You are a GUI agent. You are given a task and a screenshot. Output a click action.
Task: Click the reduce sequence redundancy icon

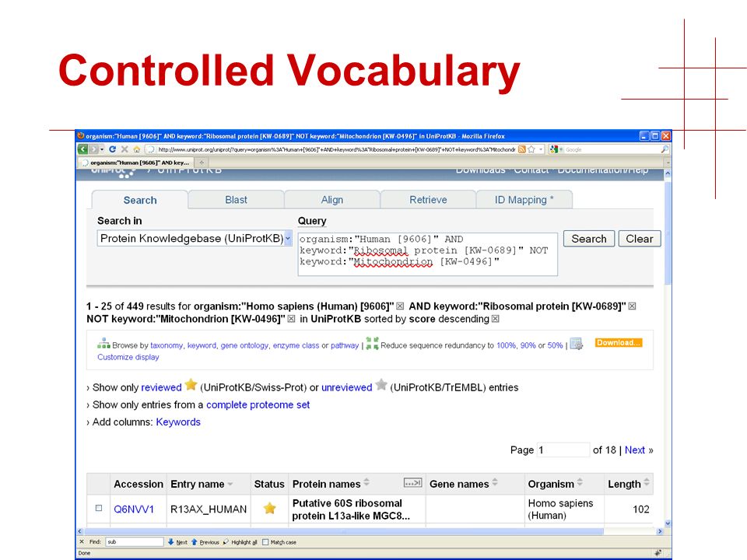point(373,343)
